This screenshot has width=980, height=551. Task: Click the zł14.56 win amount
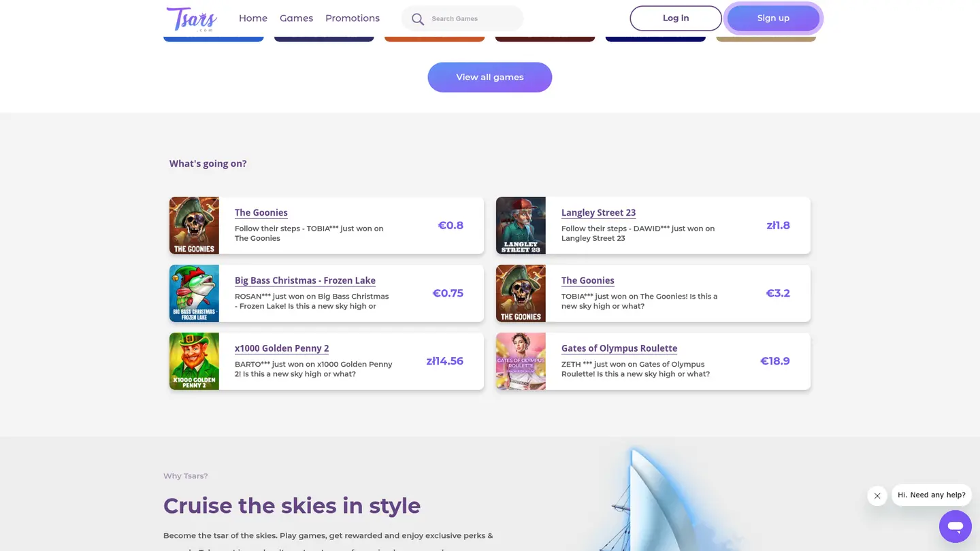point(445,361)
